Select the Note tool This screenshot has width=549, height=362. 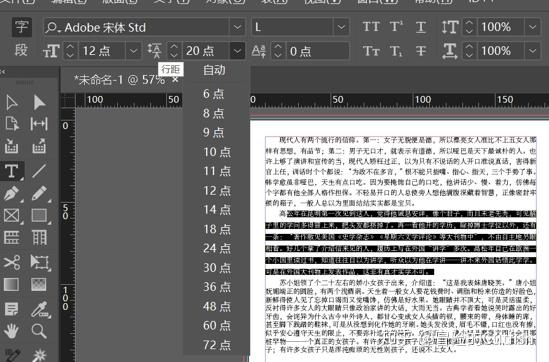tap(12, 309)
